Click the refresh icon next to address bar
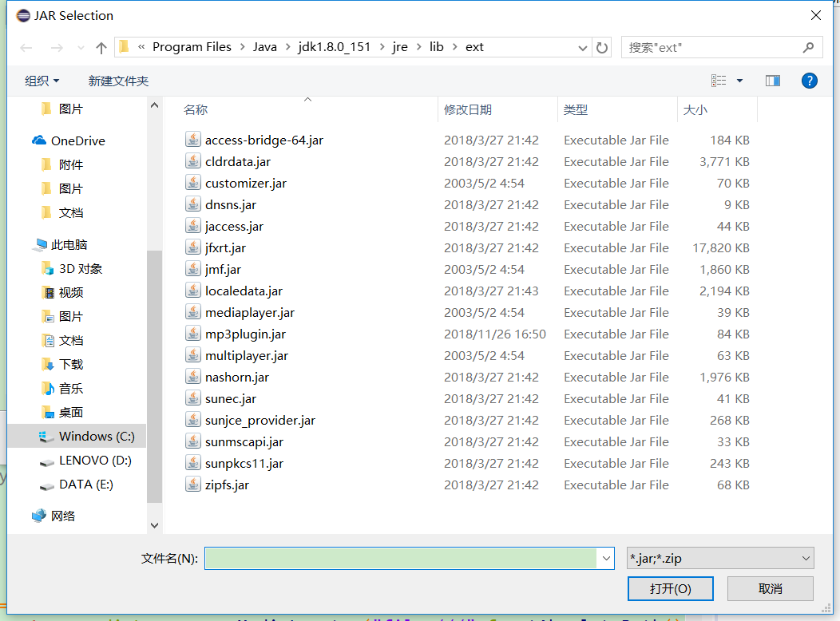Screen dimensions: 840x621 601,46
